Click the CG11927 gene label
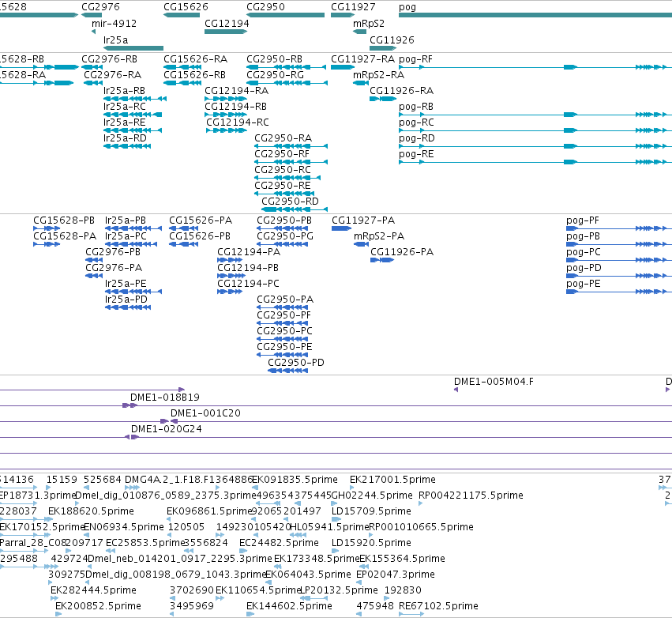This screenshot has height=618, width=672. pos(353,7)
